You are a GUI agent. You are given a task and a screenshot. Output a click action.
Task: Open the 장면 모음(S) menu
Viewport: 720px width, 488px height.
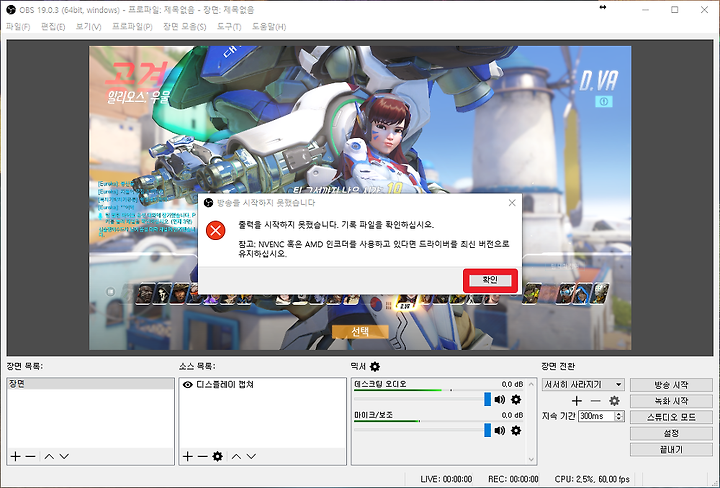pyautogui.click(x=185, y=27)
